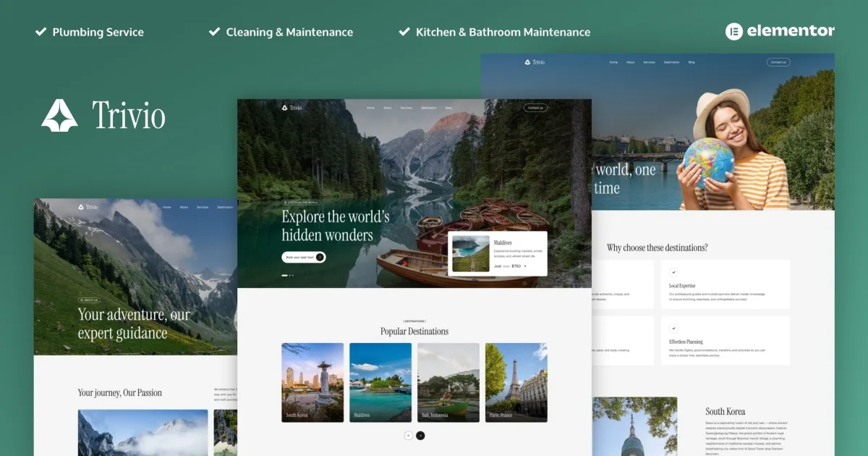Click South Korea tower photo in right mockup

(634, 426)
